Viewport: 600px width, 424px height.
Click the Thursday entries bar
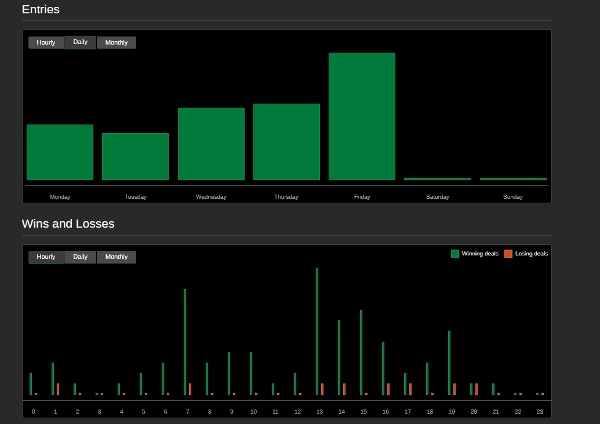(x=287, y=142)
